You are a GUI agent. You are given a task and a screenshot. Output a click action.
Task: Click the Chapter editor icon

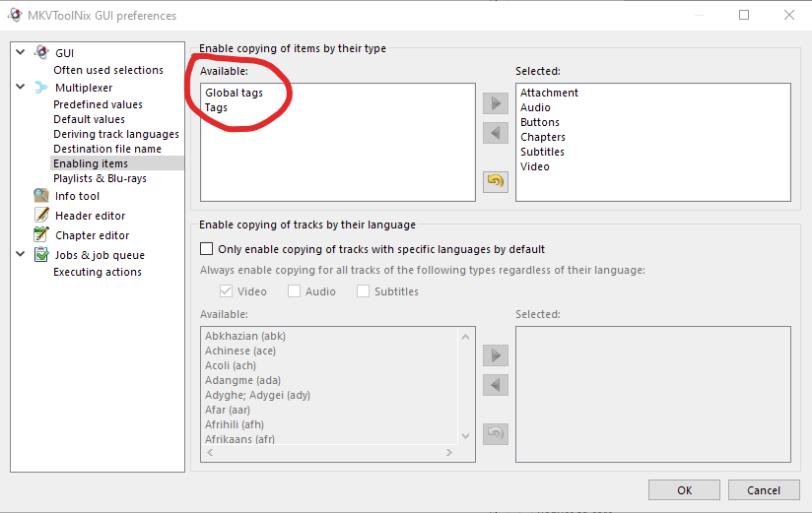(41, 234)
